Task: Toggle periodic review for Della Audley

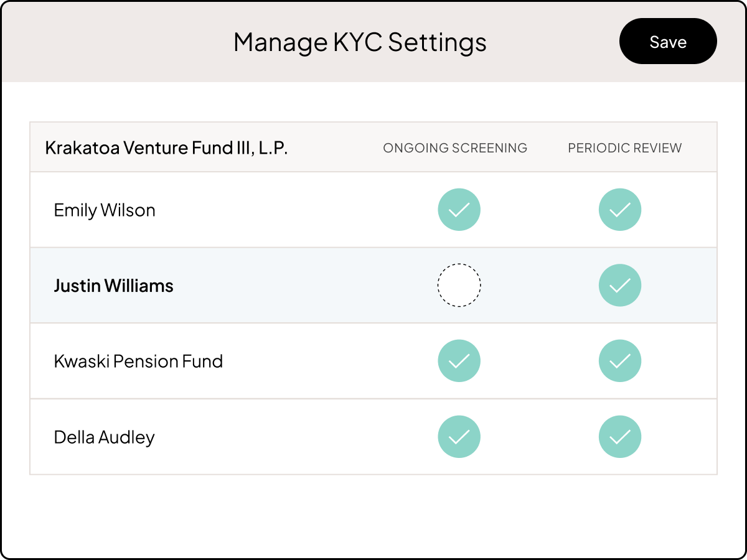Action: [620, 437]
